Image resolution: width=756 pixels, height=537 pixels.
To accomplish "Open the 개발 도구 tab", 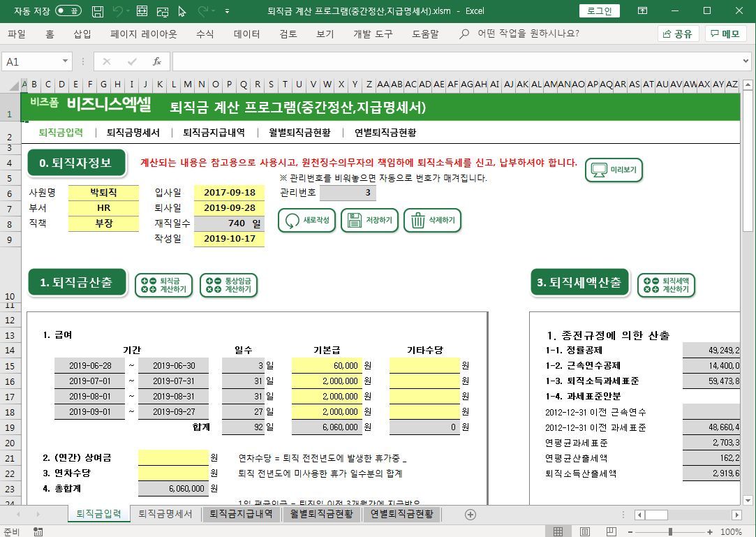I will pos(373,34).
